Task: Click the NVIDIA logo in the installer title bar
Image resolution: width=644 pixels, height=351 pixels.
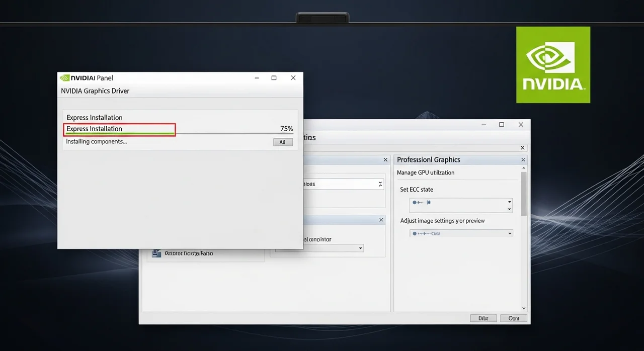Action: tap(64, 78)
